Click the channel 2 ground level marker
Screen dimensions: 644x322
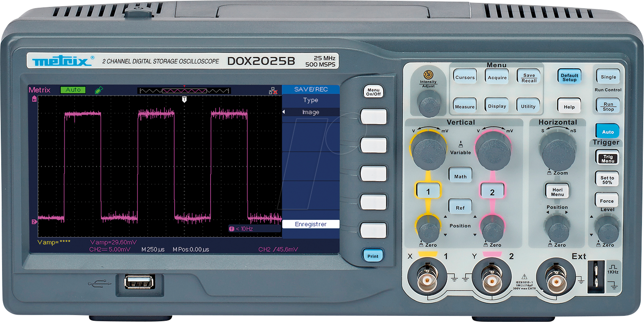pos(34,221)
